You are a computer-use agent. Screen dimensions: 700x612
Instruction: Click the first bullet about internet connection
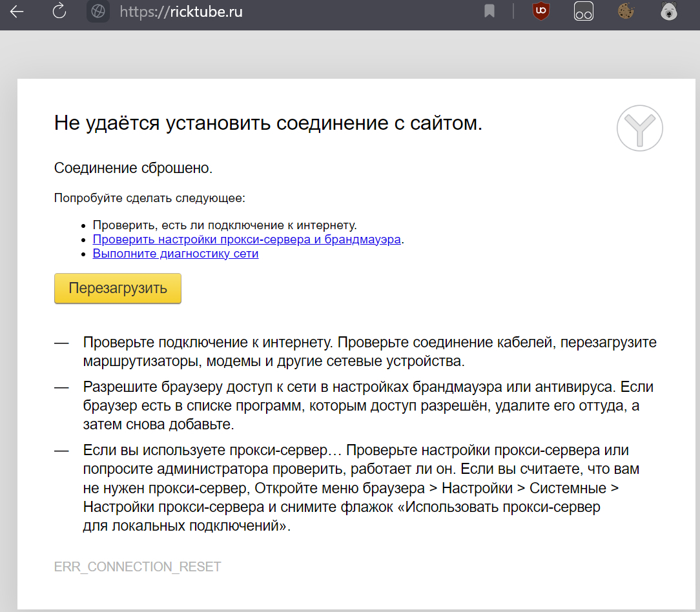pyautogui.click(x=225, y=225)
